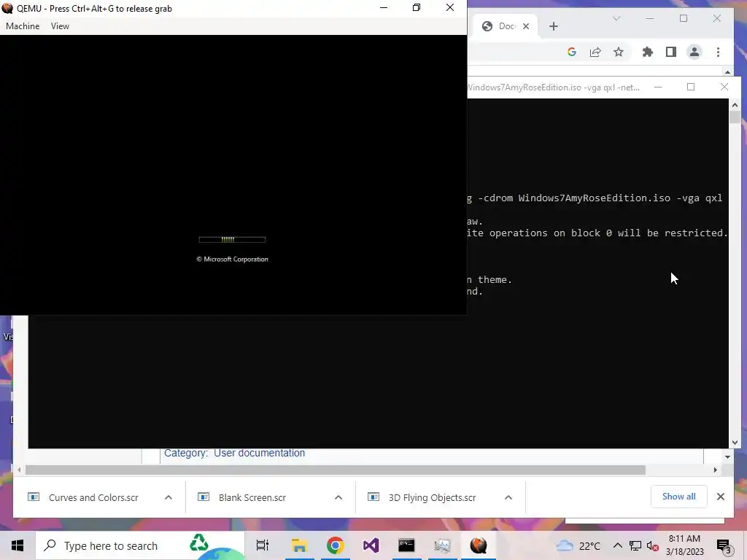Open Visual Studio from the taskbar
The height and width of the screenshot is (560, 747).
pos(371,545)
